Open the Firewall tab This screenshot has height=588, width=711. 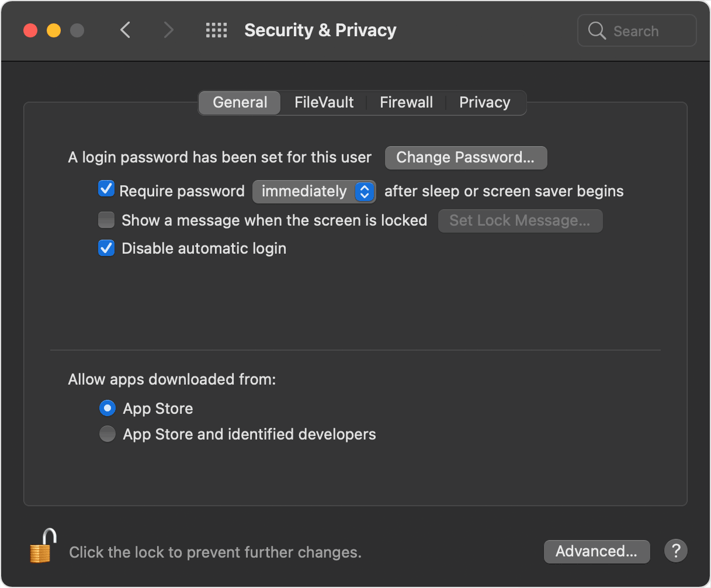[406, 102]
